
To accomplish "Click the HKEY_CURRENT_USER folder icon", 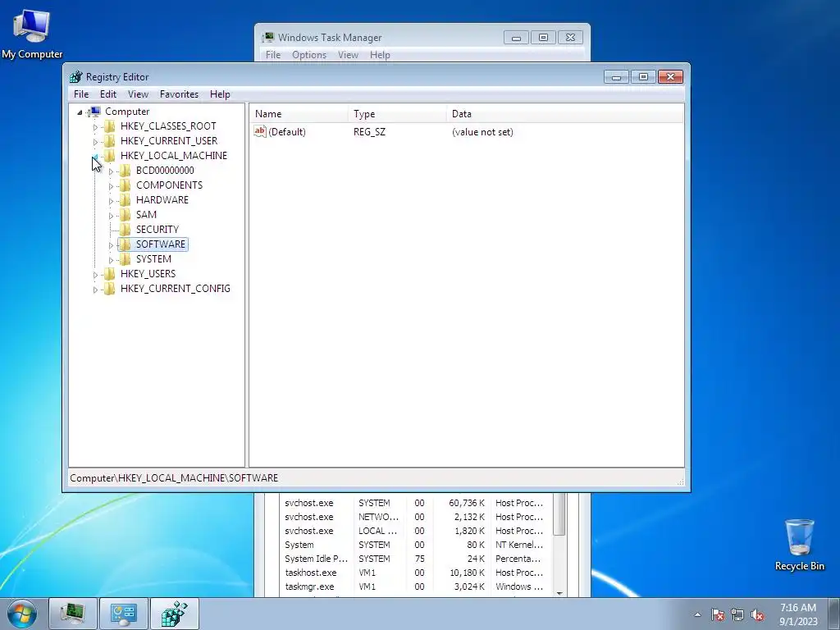I will point(109,141).
